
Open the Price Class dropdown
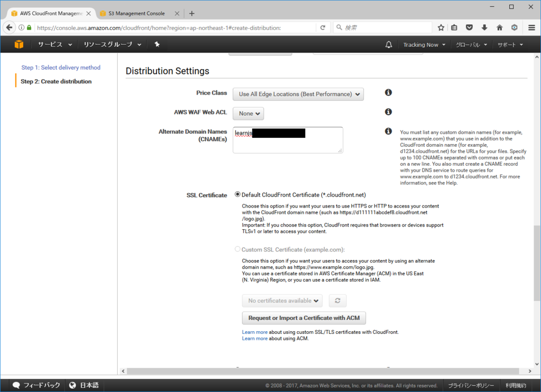[298, 94]
